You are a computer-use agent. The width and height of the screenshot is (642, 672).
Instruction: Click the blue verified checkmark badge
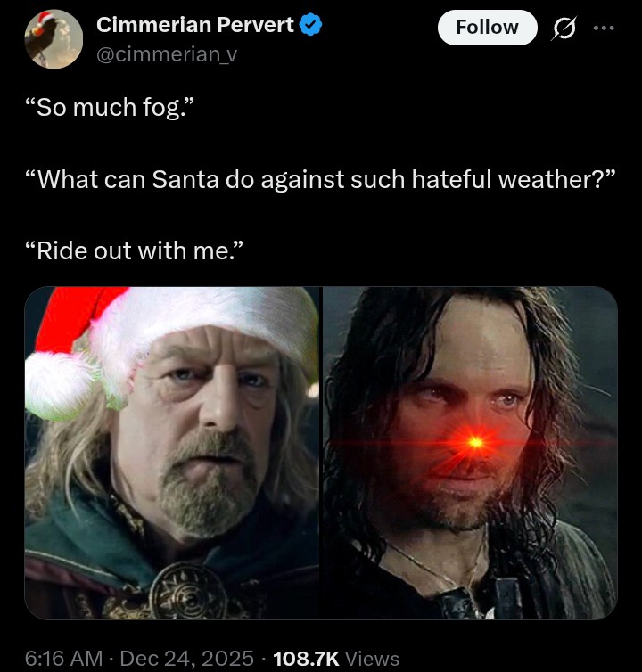[310, 25]
